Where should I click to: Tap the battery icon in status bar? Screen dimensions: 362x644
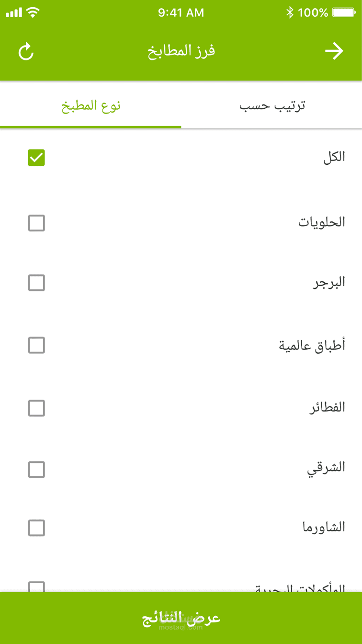point(343,12)
